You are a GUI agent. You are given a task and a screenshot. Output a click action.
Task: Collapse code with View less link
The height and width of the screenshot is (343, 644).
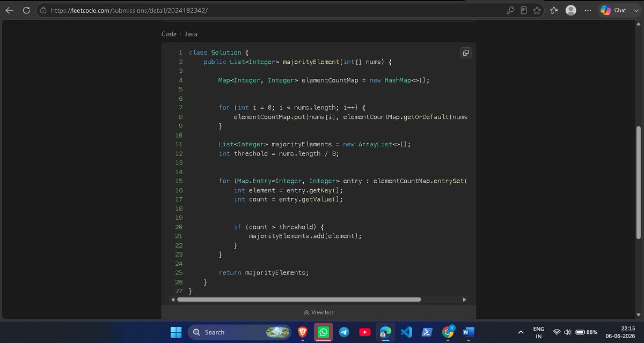click(x=319, y=312)
